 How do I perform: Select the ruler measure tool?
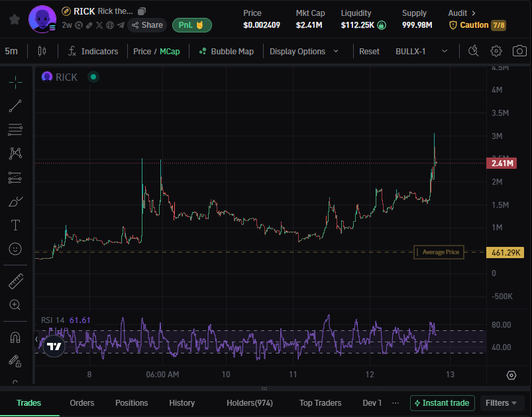[15, 281]
